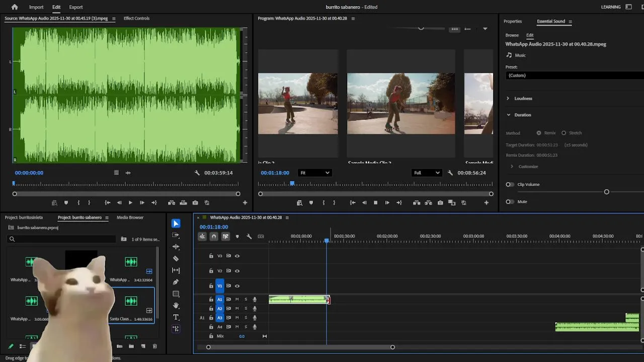Image resolution: width=644 pixels, height=362 pixels.
Task: Mute audio track A1
Action: click(237, 300)
